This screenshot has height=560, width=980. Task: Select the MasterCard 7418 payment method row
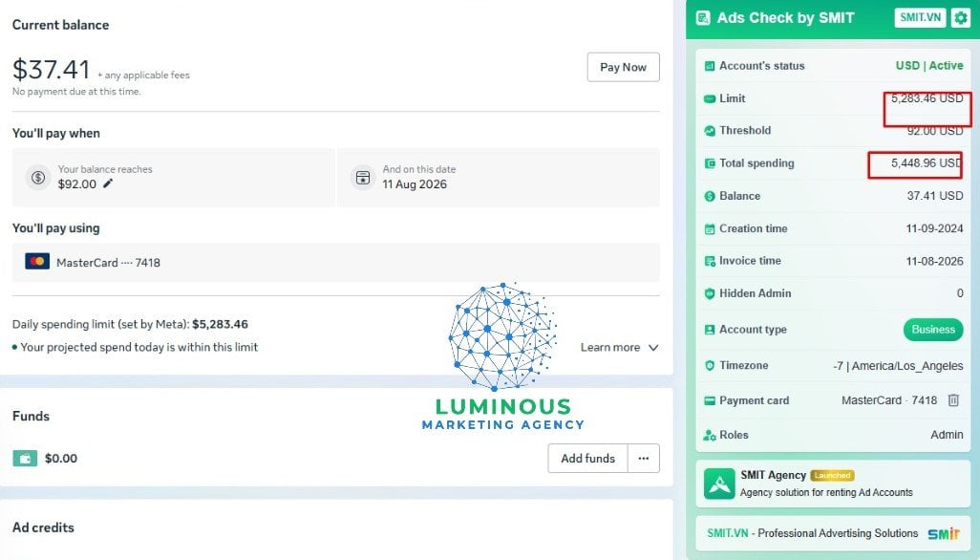(335, 263)
